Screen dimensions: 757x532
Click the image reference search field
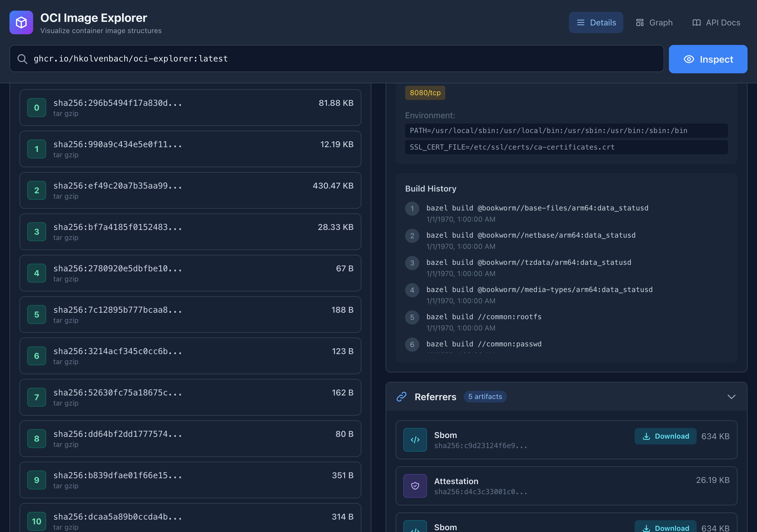336,59
